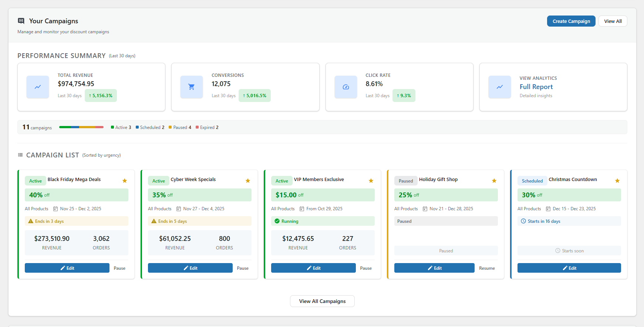Click Paused badge on Holiday Gift Shop

pyautogui.click(x=406, y=181)
